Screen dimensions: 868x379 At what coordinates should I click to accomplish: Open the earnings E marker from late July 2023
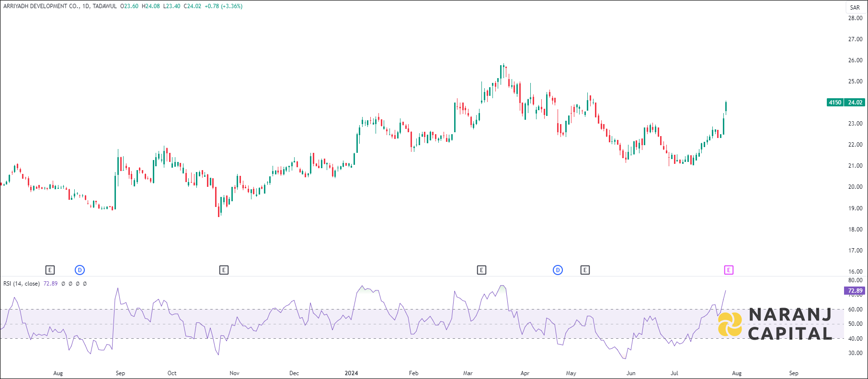pyautogui.click(x=50, y=270)
